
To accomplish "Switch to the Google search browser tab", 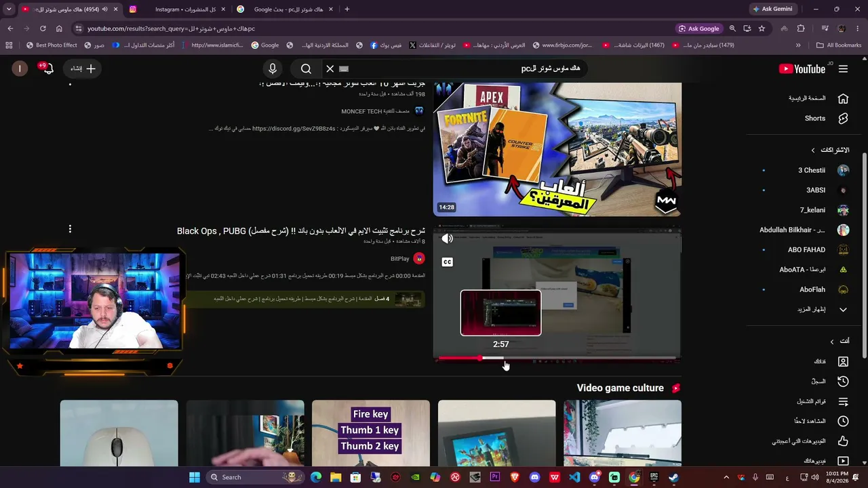I will tap(285, 9).
